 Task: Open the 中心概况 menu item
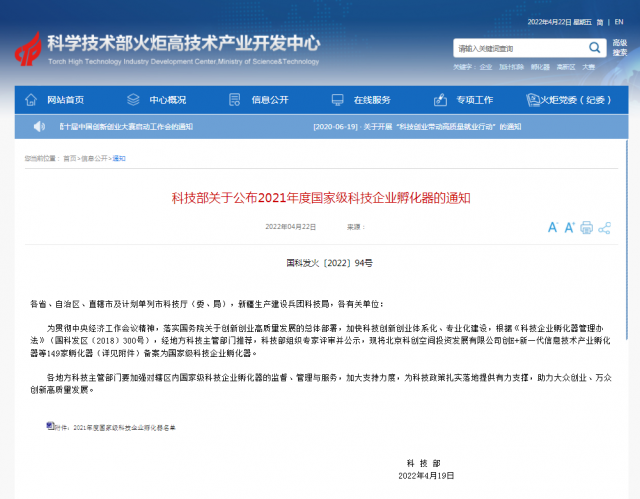168,100
